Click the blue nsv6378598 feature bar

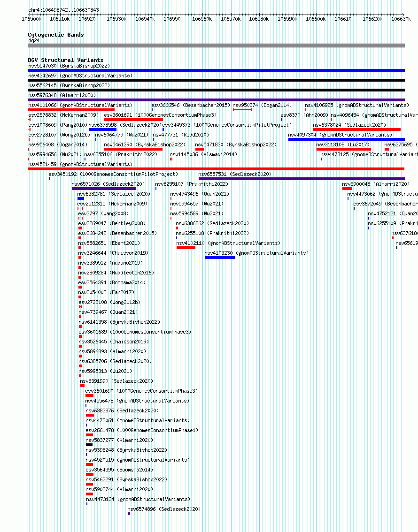coord(102,129)
